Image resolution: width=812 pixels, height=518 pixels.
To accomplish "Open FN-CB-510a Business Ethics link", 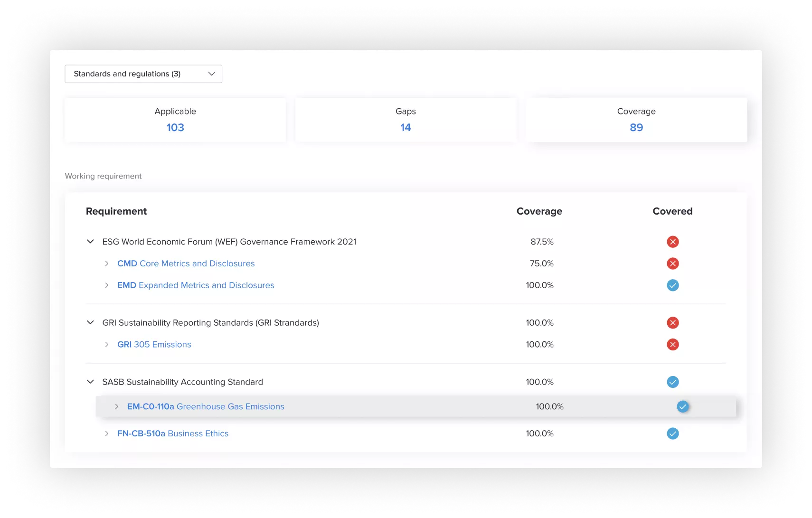I will pyautogui.click(x=173, y=433).
